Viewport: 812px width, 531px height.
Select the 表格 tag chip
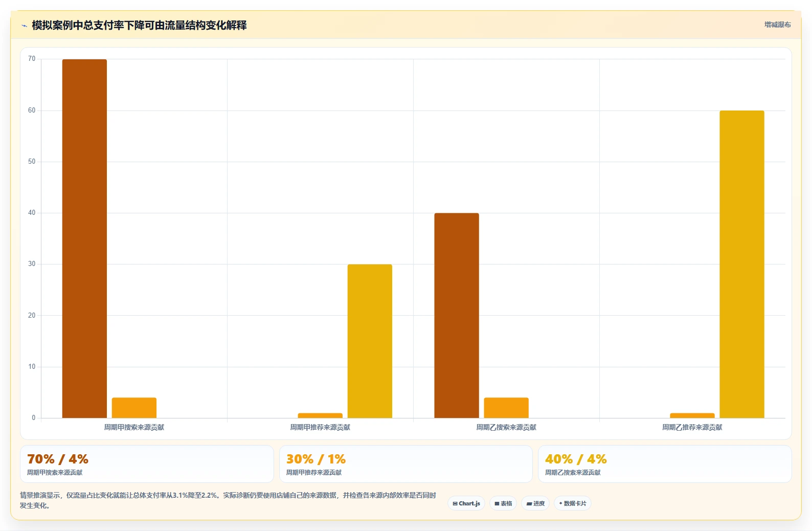point(503,503)
